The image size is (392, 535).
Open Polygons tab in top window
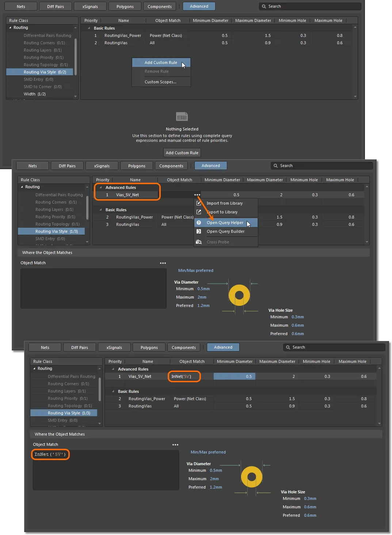pos(125,7)
